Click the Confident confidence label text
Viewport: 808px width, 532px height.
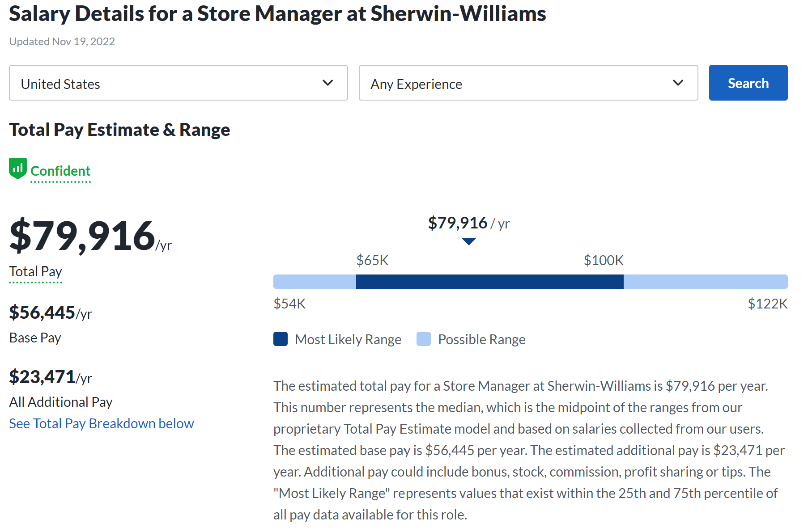click(x=60, y=171)
